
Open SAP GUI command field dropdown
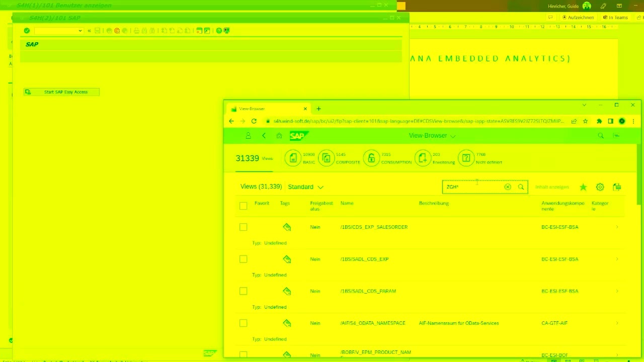[x=80, y=31]
